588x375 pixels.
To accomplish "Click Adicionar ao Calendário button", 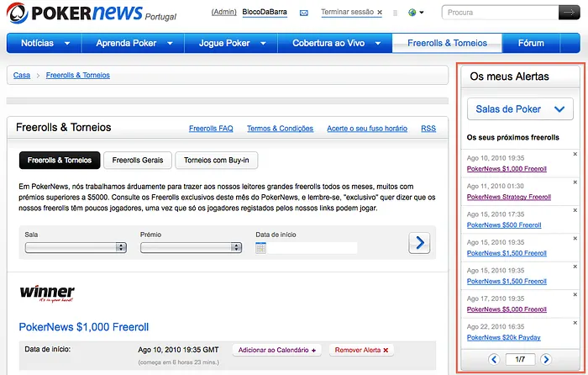I will [x=277, y=350].
